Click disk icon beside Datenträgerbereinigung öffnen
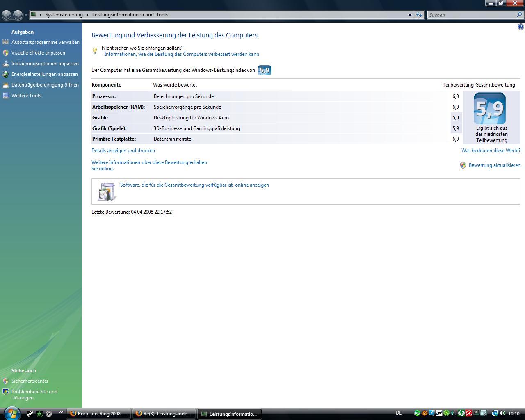 pyautogui.click(x=5, y=85)
